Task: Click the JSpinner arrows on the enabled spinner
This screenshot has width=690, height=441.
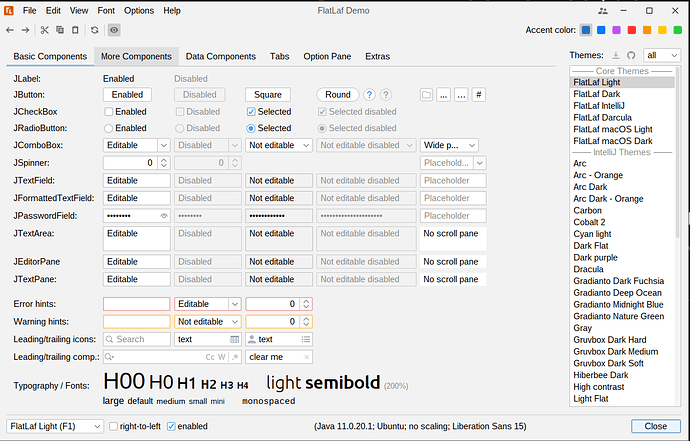Action: pos(164,163)
